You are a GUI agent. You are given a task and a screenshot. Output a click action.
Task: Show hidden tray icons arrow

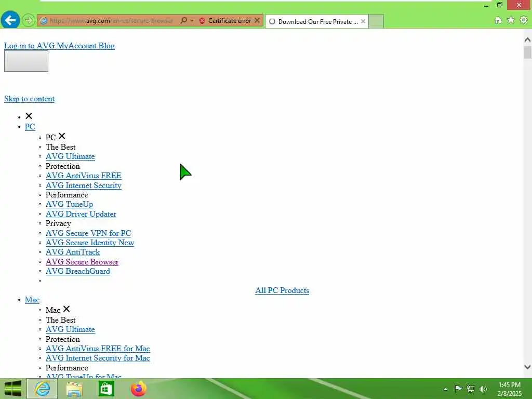pos(445,389)
